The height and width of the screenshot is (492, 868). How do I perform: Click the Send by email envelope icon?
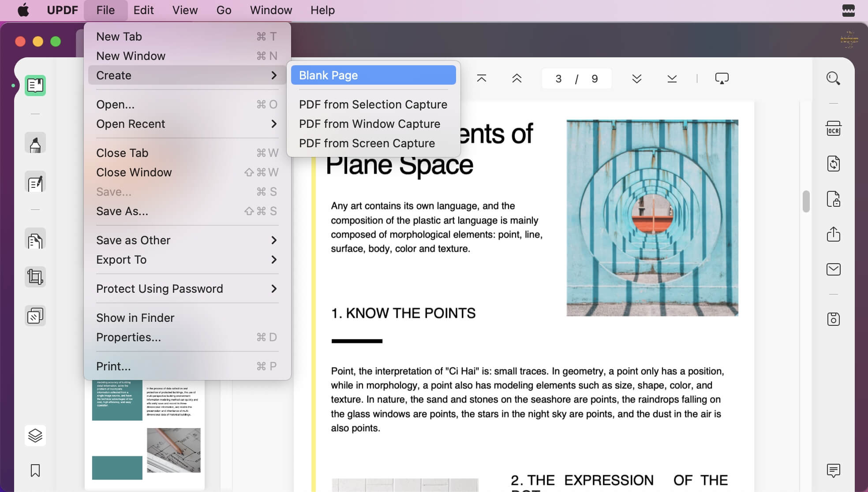[x=833, y=269]
